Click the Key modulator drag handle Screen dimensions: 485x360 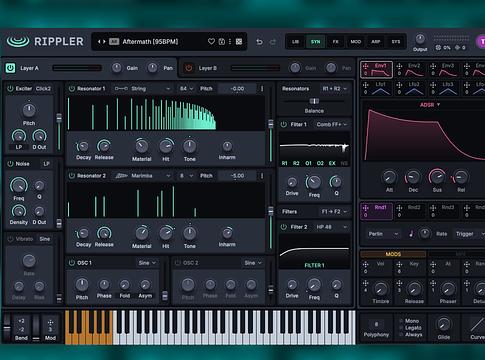(399, 265)
